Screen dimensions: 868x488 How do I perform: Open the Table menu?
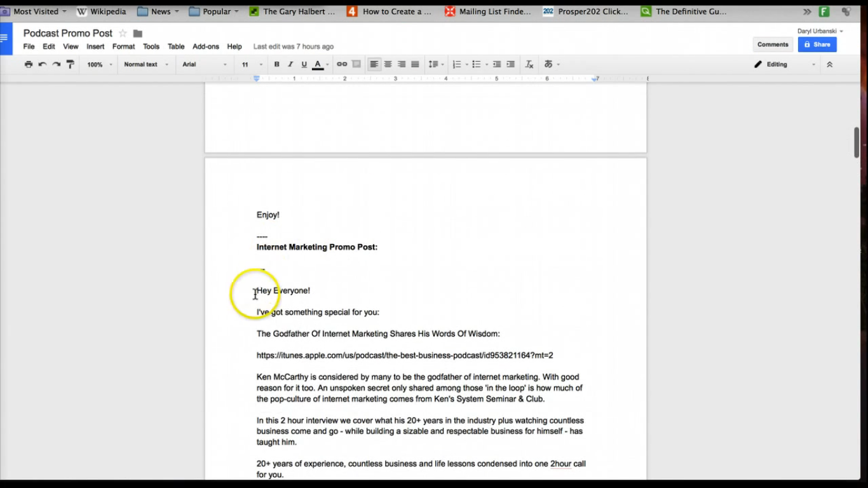[x=176, y=46]
